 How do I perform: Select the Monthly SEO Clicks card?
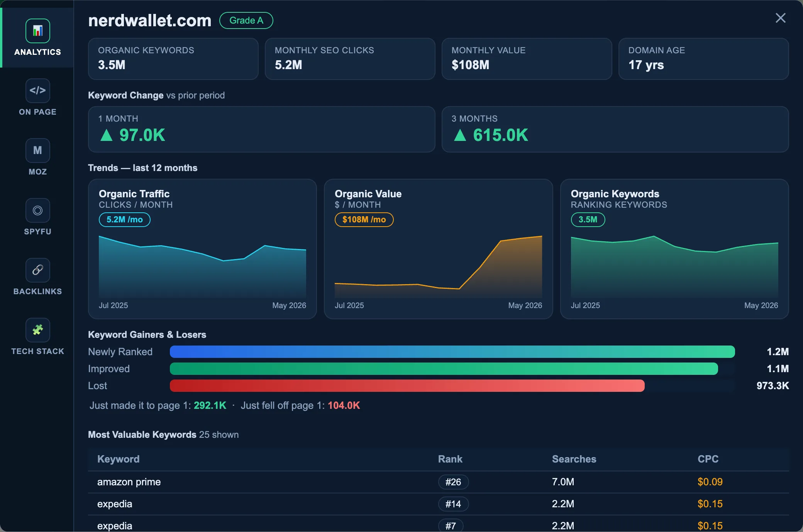point(350,59)
